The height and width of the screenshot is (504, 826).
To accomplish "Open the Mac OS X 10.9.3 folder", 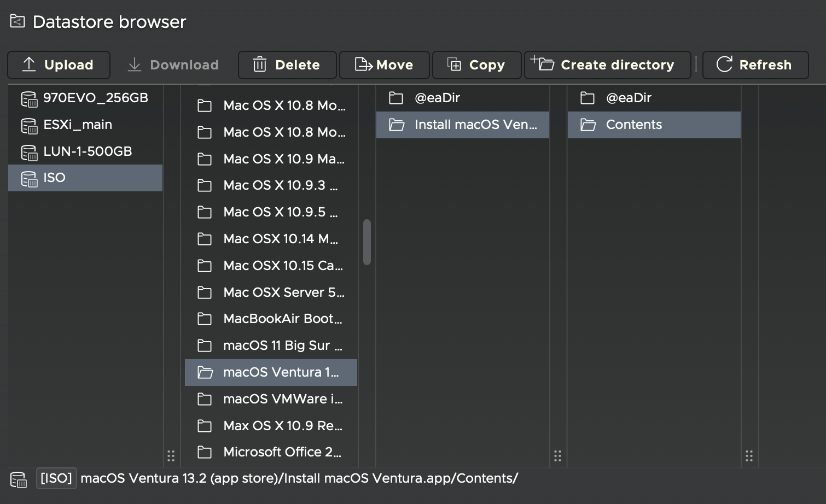I will coord(271,186).
